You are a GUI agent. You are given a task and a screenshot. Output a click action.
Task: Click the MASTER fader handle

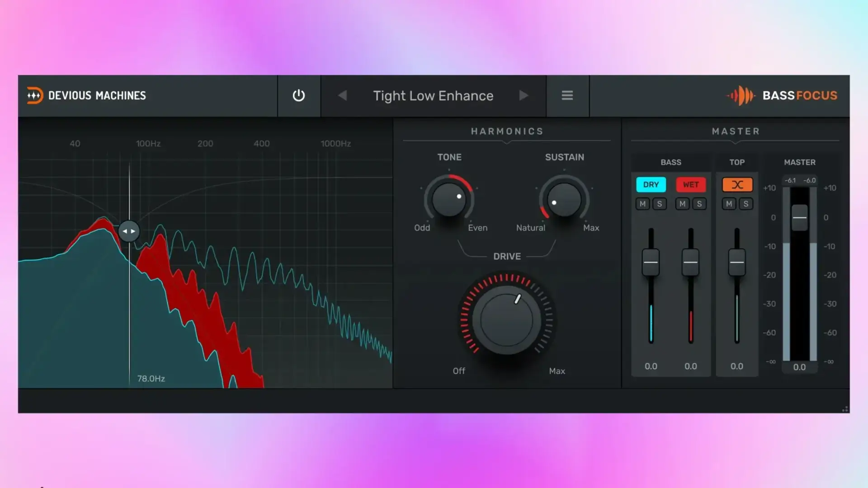(x=799, y=217)
